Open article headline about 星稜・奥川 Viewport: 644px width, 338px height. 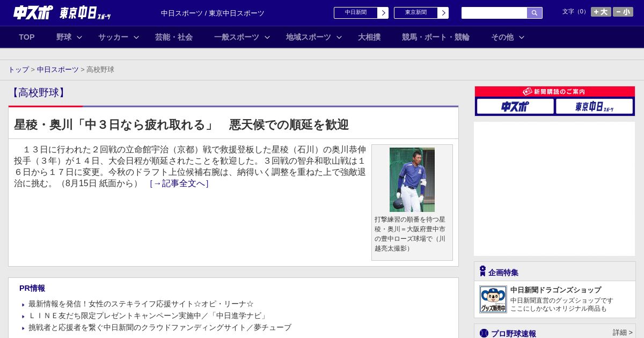(x=181, y=125)
